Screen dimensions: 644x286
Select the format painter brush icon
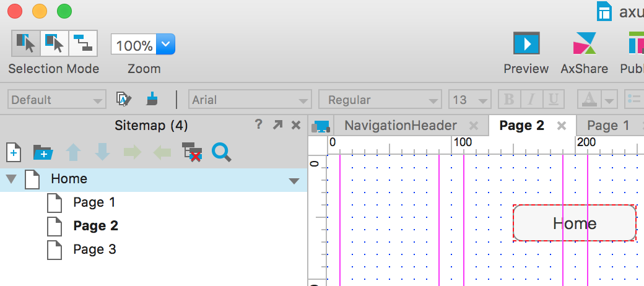[152, 99]
